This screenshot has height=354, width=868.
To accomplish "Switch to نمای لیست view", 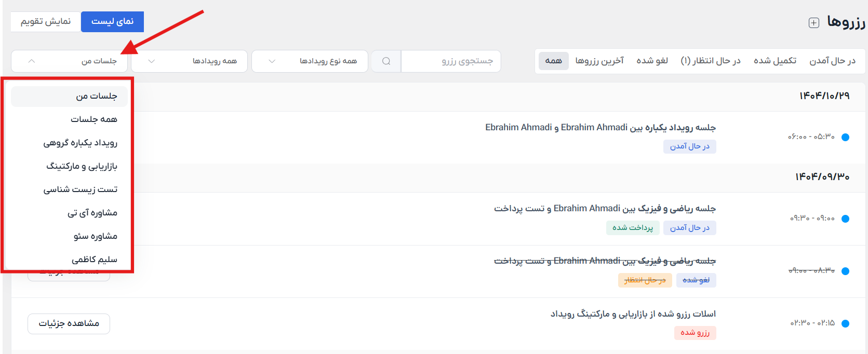I will point(112,22).
